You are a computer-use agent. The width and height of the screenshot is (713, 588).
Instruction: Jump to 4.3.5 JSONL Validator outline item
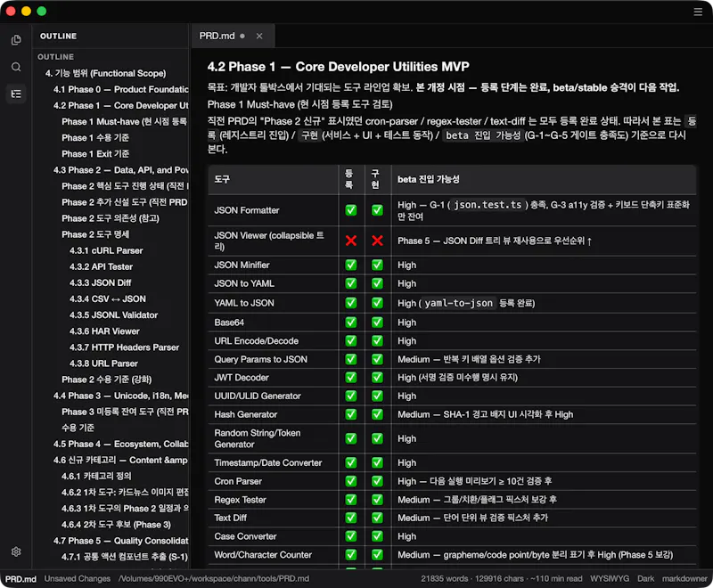click(x=113, y=314)
